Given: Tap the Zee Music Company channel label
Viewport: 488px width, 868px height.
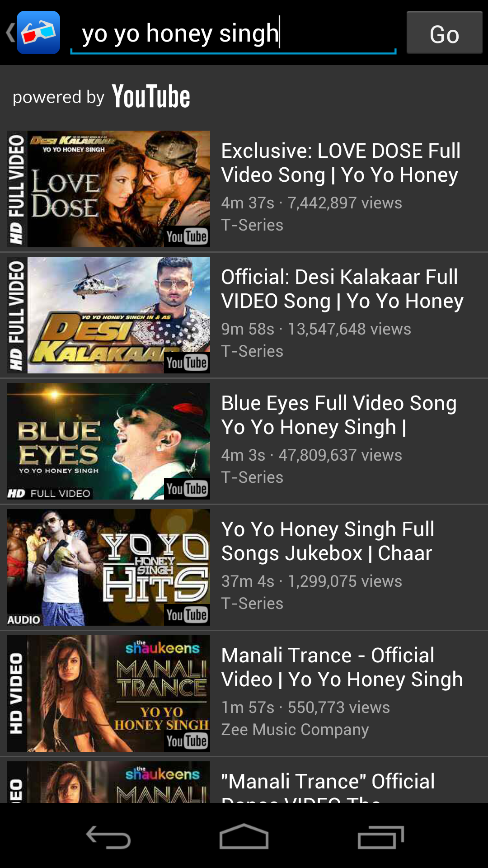Looking at the screenshot, I should pyautogui.click(x=295, y=729).
